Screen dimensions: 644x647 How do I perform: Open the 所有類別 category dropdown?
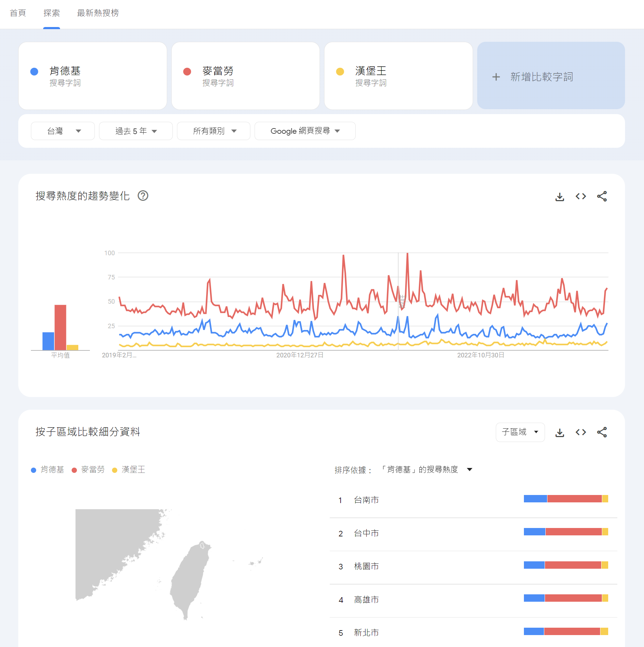(x=213, y=131)
